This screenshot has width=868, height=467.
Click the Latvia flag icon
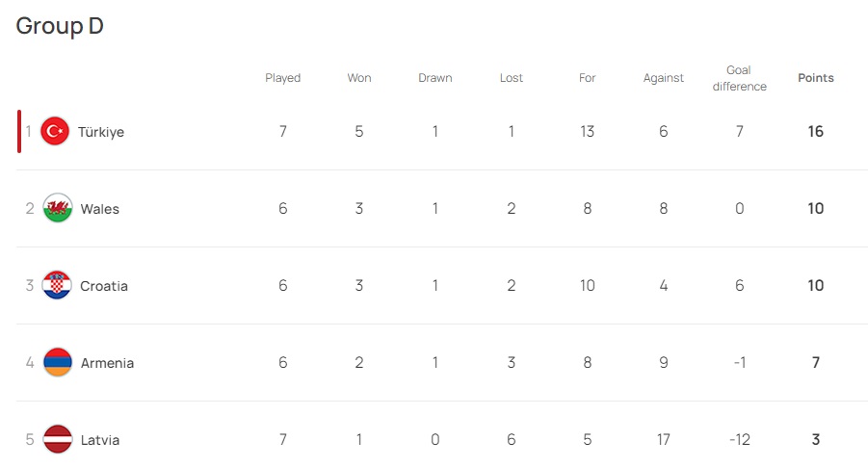pos(58,440)
